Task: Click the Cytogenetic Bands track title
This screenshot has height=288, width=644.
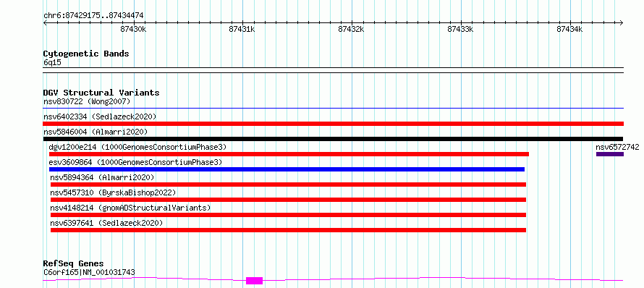Action: 86,54
